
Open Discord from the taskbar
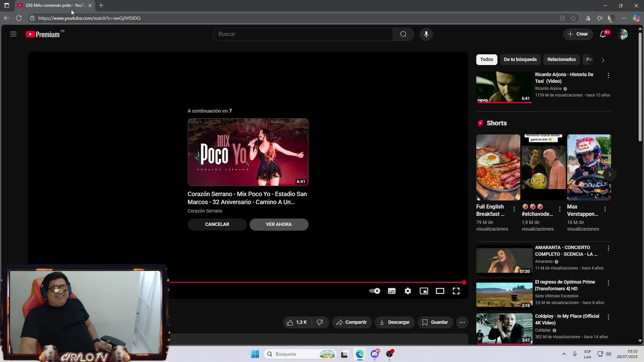point(375,354)
